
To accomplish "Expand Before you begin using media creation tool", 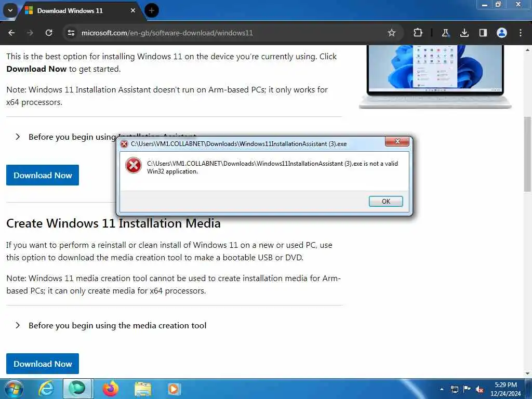I will click(111, 325).
